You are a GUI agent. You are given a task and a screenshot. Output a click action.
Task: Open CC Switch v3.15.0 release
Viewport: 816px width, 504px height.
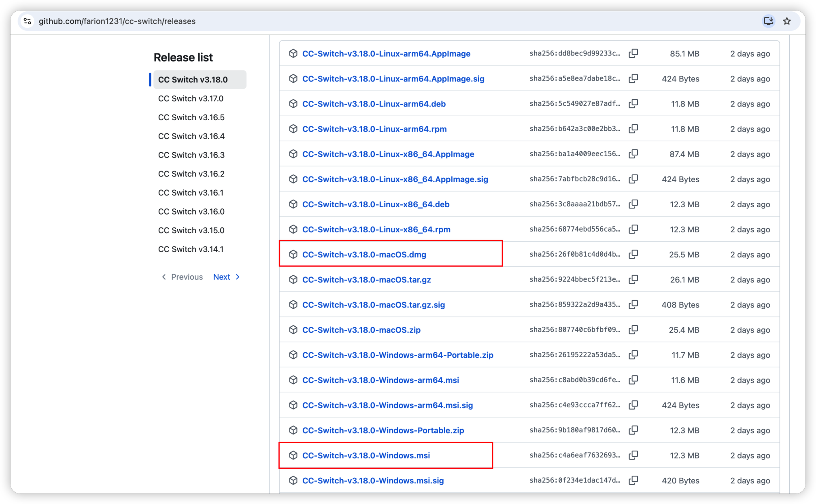191,230
